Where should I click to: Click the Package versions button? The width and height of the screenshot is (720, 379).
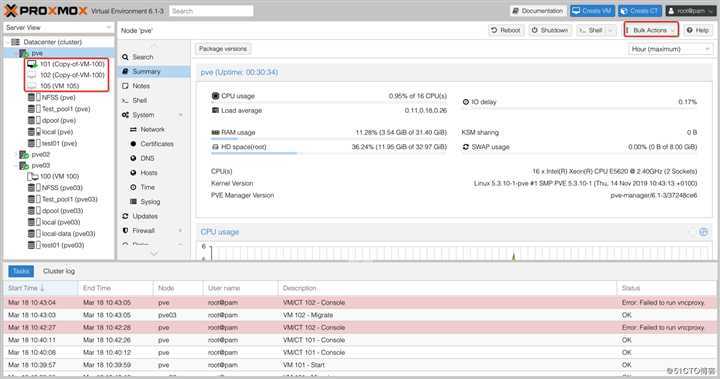(223, 49)
